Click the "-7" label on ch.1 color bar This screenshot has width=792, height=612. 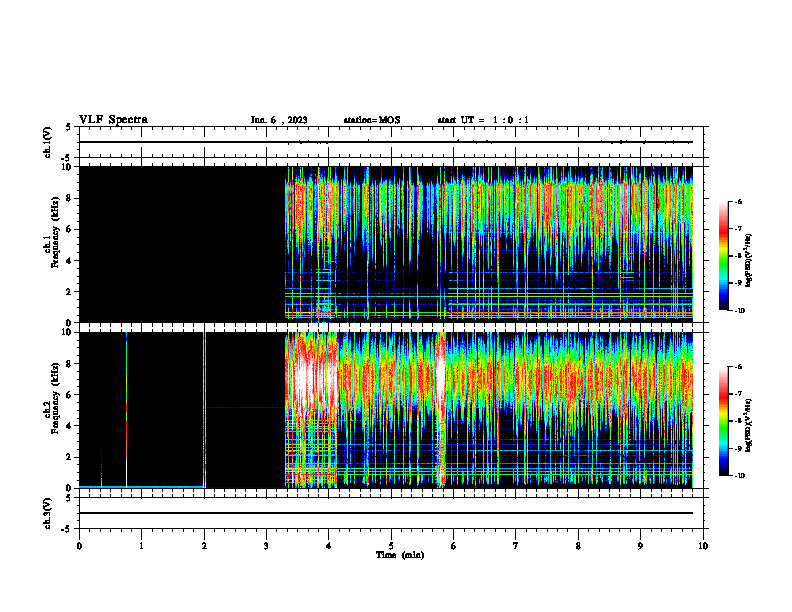[x=738, y=229]
